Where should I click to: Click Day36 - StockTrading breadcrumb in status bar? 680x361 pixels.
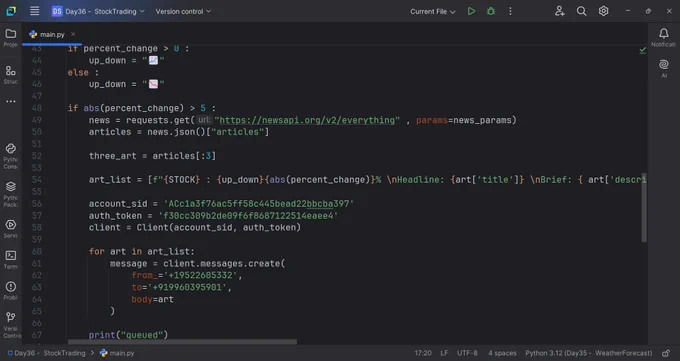click(x=46, y=353)
